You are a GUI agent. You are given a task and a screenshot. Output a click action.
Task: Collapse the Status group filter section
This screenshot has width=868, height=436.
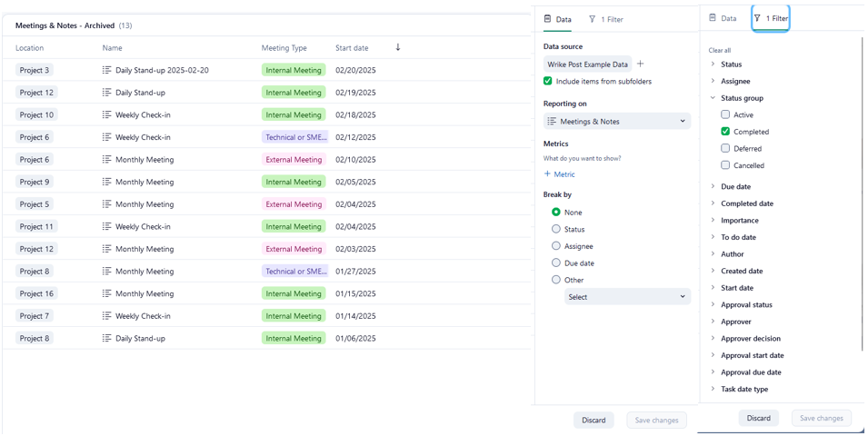(713, 98)
